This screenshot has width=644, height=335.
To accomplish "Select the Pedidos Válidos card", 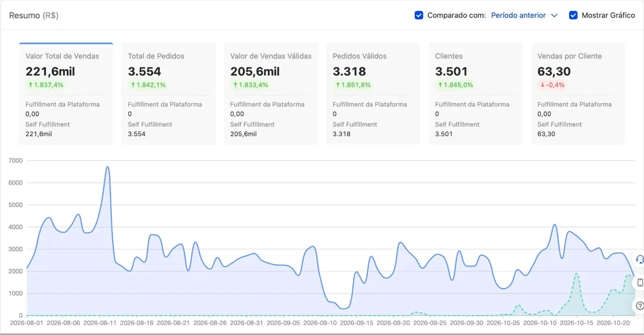I will click(x=374, y=94).
